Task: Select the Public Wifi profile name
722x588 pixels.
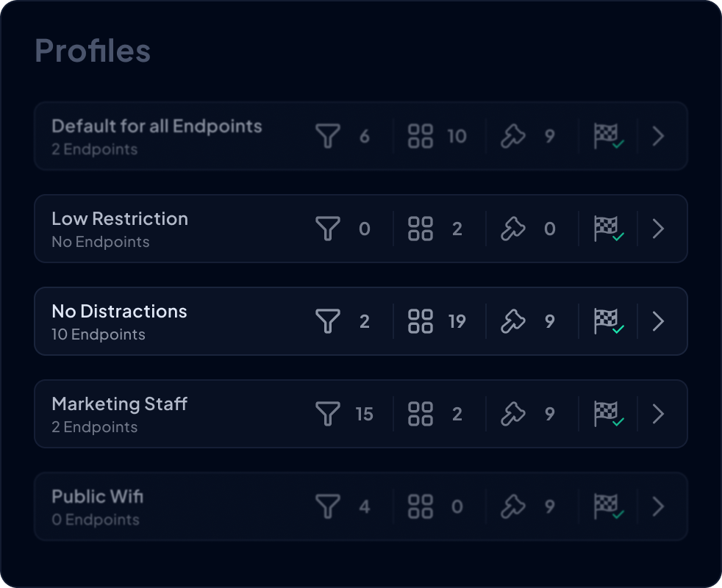Action: [x=98, y=497]
